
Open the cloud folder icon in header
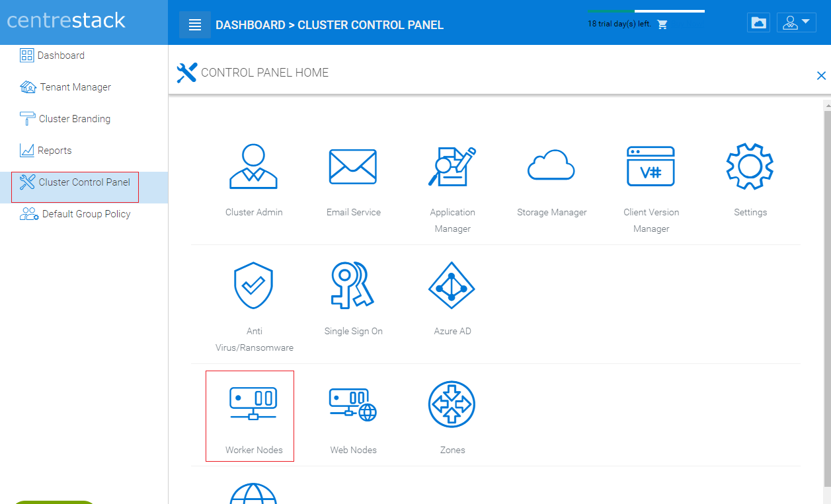759,23
